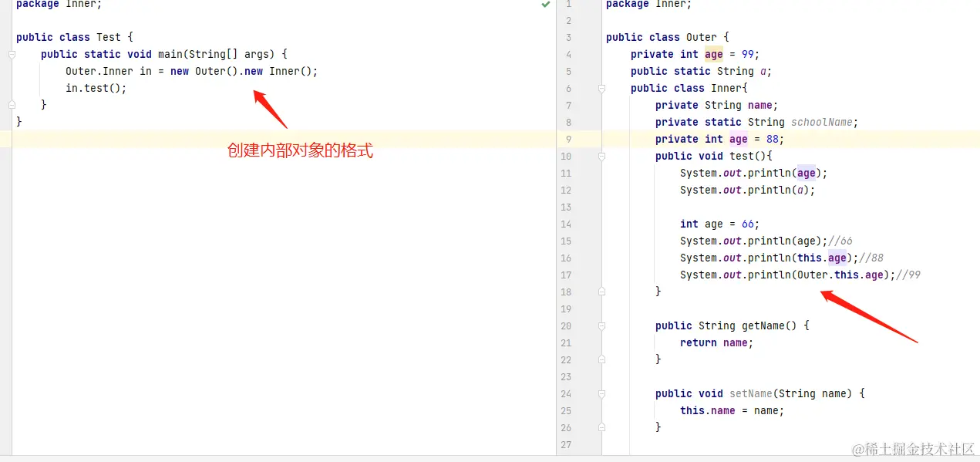Click the fold-end marker on line 18

point(601,292)
